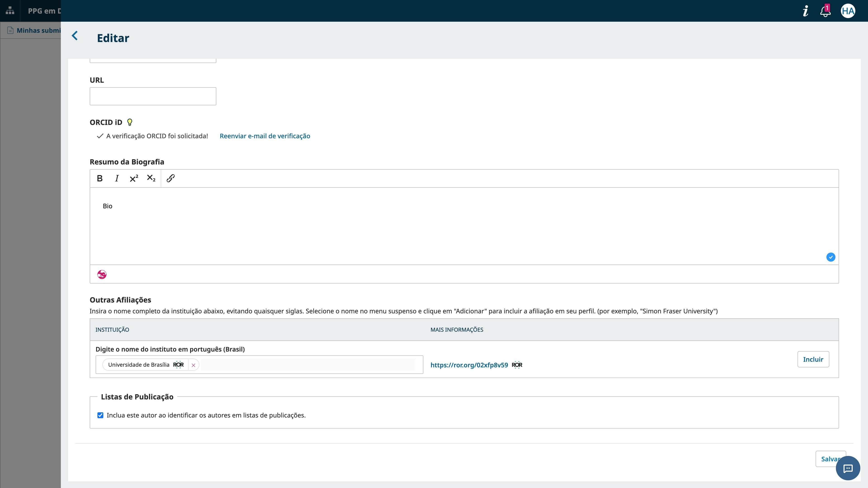868x488 pixels.
Task: Click the subscript formatting icon
Action: click(x=151, y=178)
